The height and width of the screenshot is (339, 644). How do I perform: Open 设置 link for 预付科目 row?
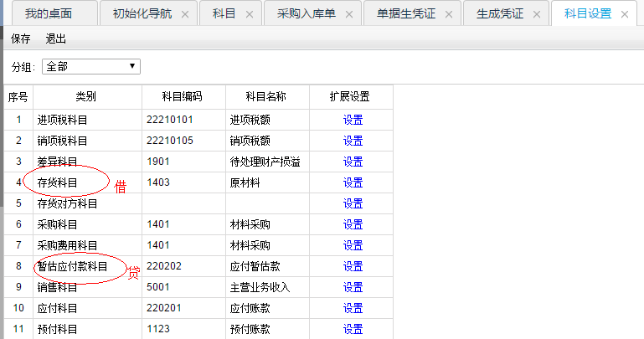click(x=353, y=329)
